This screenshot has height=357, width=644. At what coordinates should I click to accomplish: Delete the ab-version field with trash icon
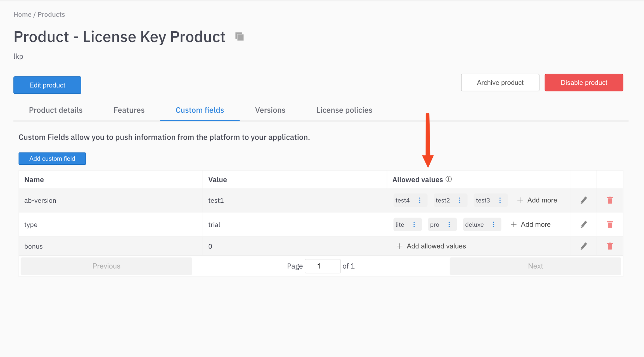[x=610, y=200]
